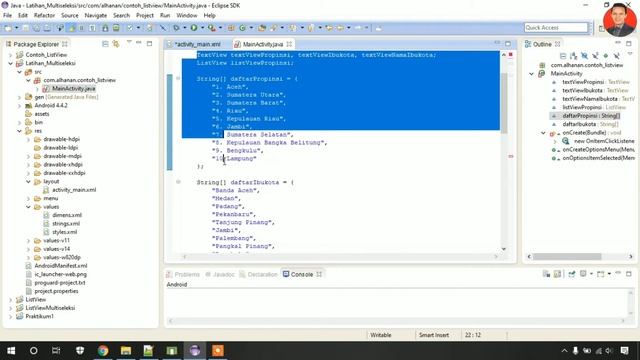The height and width of the screenshot is (360, 640).
Task: Expand the gen folder
Action: [20, 97]
